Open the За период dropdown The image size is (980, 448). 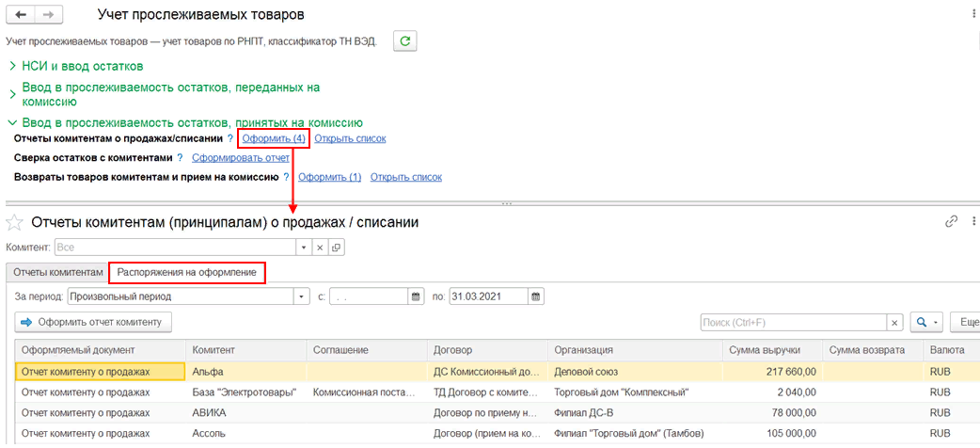301,296
